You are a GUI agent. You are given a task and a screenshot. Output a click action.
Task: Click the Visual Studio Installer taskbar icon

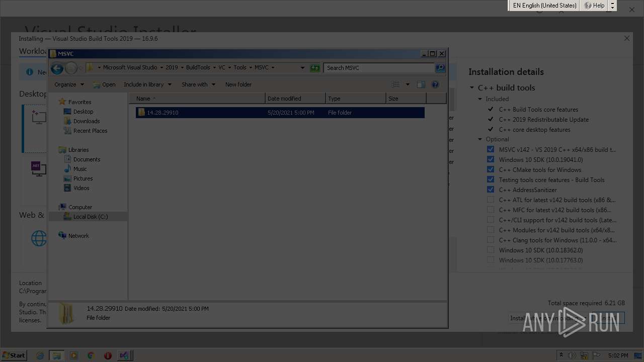click(x=124, y=355)
